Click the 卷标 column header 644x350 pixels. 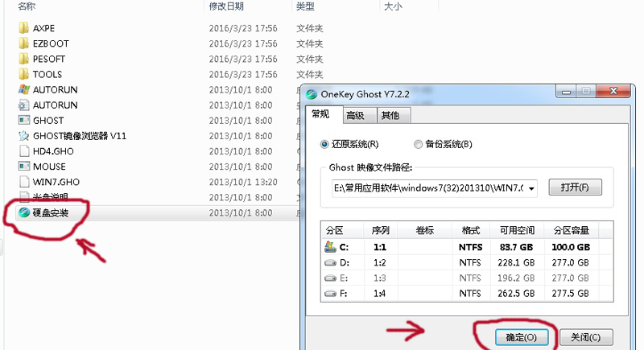click(x=425, y=231)
